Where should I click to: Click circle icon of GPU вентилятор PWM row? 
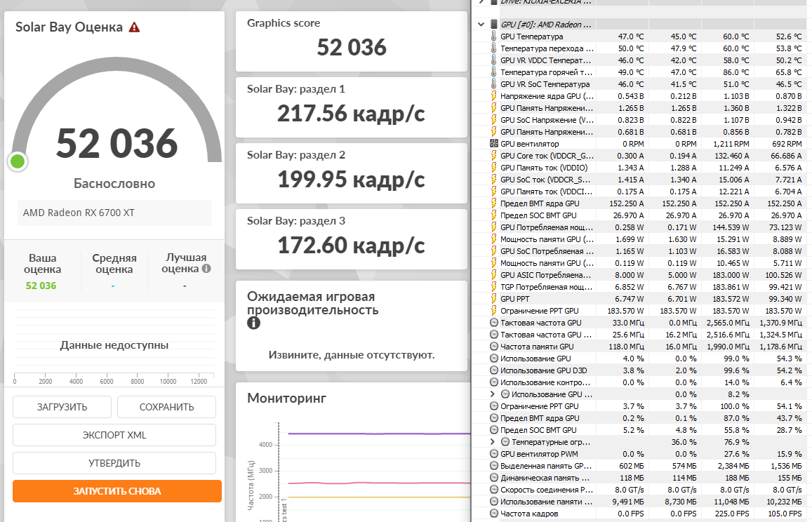pyautogui.click(x=493, y=454)
